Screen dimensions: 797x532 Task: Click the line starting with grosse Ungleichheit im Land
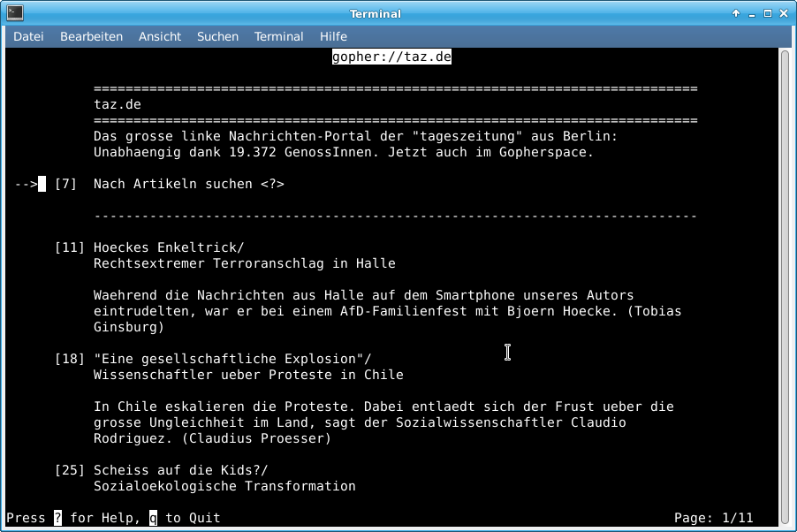360,422
